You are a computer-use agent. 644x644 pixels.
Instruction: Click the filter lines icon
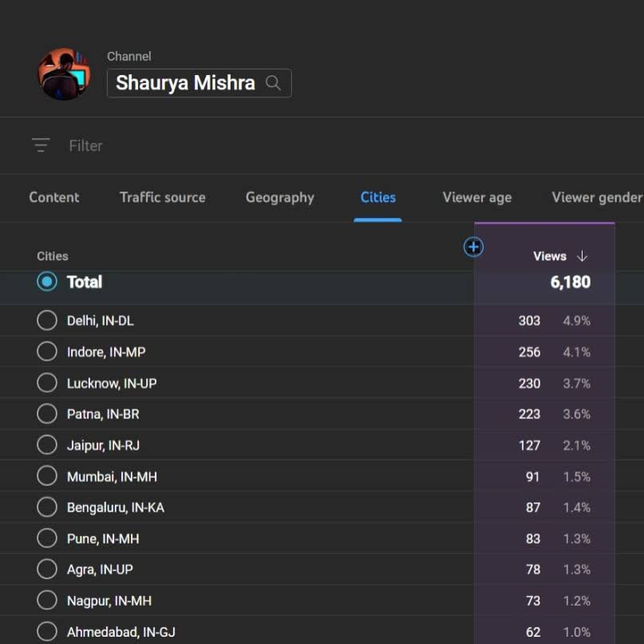coord(41,145)
